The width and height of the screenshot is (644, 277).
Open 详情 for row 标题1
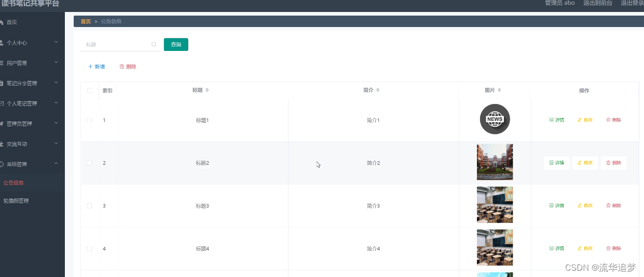pyautogui.click(x=556, y=120)
